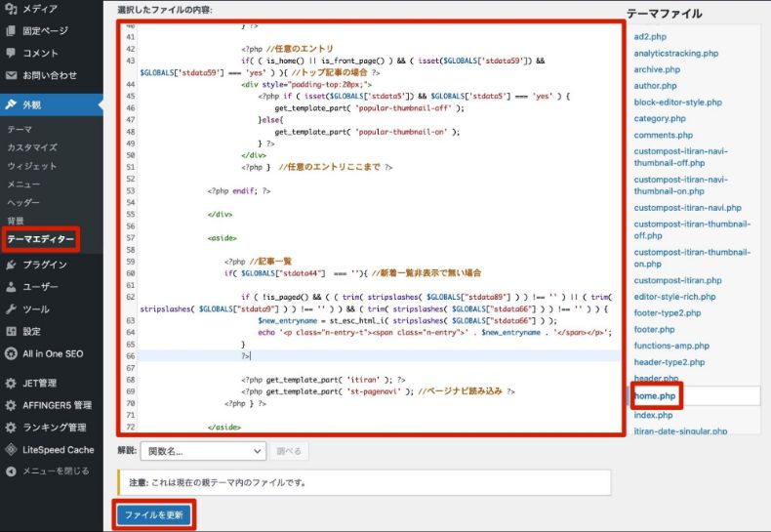Image resolution: width=771 pixels, height=532 pixels.
Task: Open the ヘッダー submenu link
Action: click(x=23, y=203)
